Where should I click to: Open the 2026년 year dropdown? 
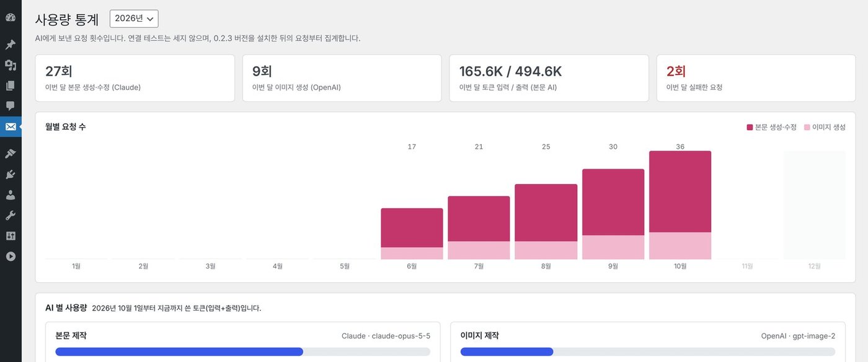click(134, 19)
